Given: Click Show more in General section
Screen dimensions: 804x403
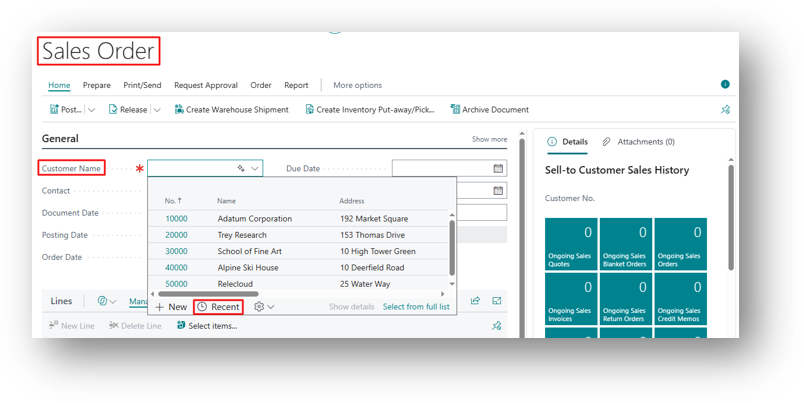Looking at the screenshot, I should click(489, 139).
